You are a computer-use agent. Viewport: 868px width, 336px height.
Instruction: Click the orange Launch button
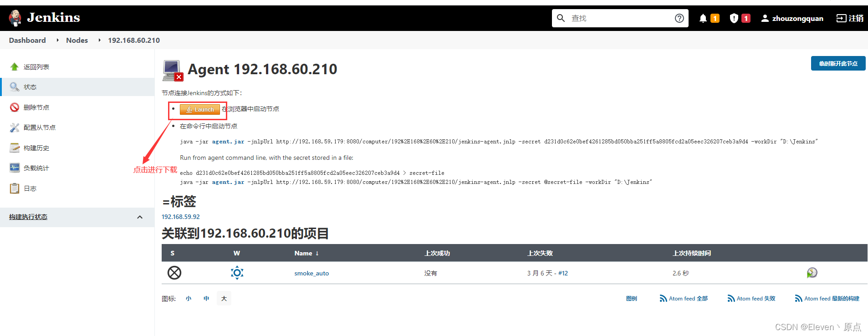(x=199, y=109)
